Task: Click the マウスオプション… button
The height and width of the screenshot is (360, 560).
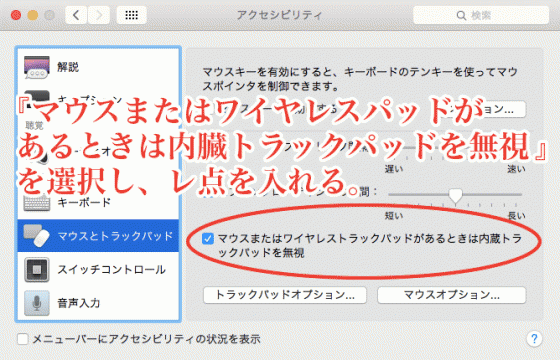Action: click(x=451, y=295)
